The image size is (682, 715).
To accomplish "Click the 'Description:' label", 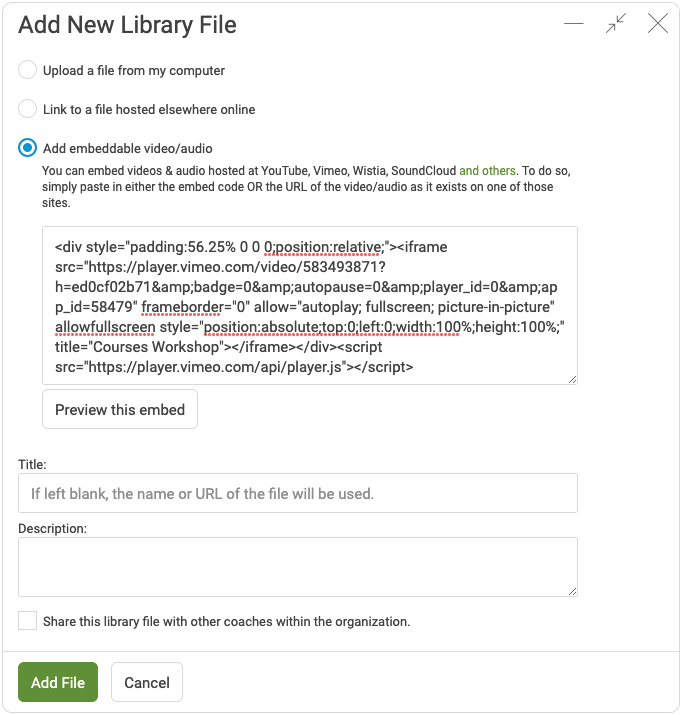I will [x=52, y=528].
